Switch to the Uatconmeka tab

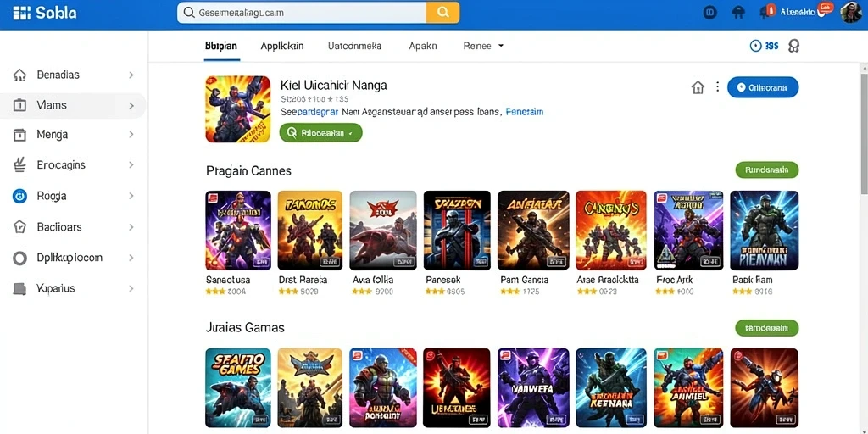(354, 46)
